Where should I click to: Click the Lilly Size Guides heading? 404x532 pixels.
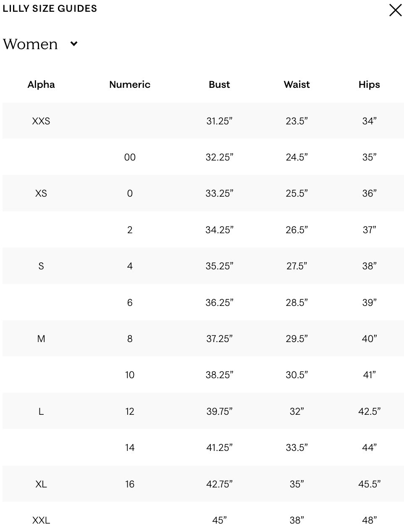coord(50,8)
